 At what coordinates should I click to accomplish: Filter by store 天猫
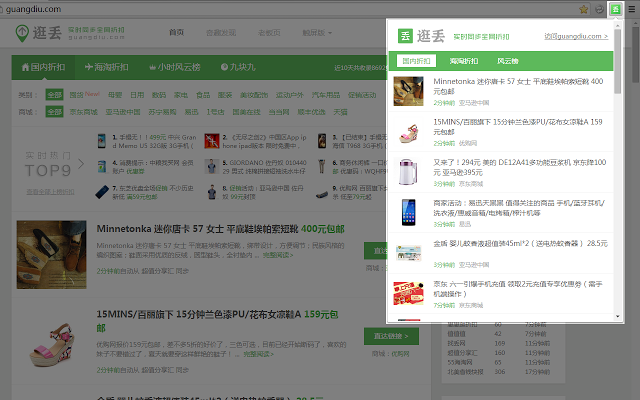340,111
